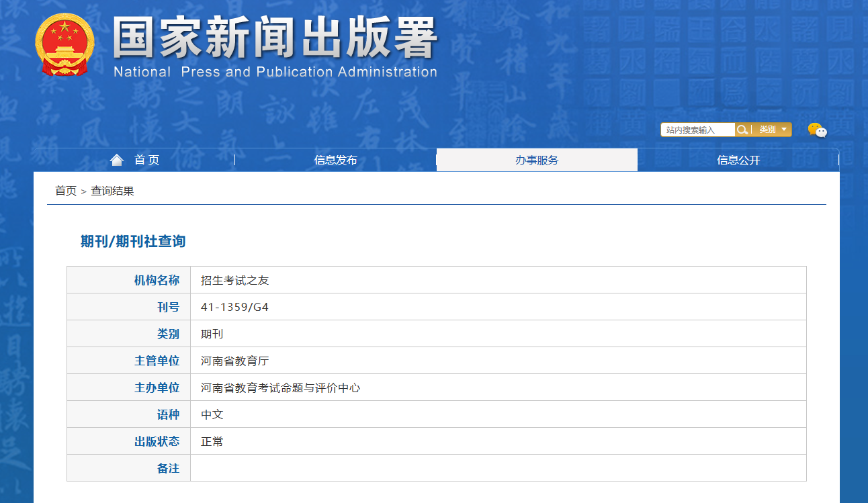This screenshot has height=503, width=868.
Task: Click the publication status value 正常
Action: click(x=212, y=441)
